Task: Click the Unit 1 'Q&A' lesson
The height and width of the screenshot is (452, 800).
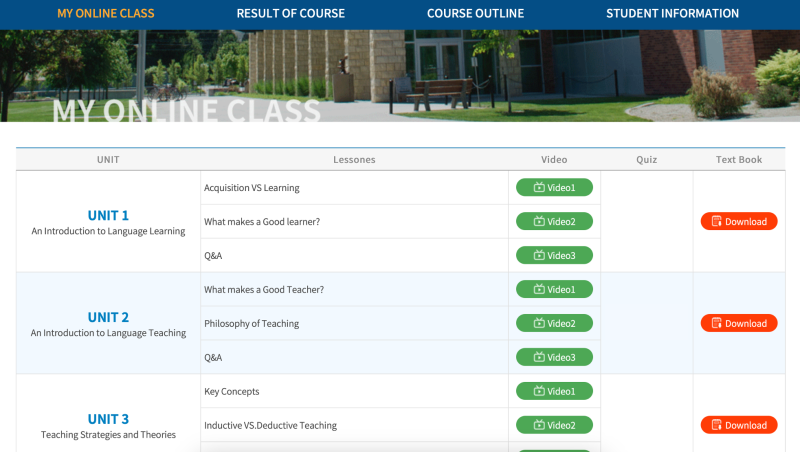Action: (213, 256)
